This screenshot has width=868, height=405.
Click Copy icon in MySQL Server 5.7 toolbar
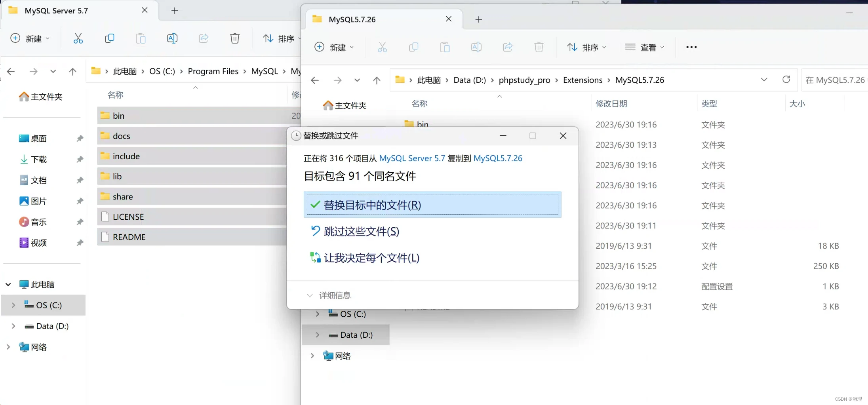109,38
